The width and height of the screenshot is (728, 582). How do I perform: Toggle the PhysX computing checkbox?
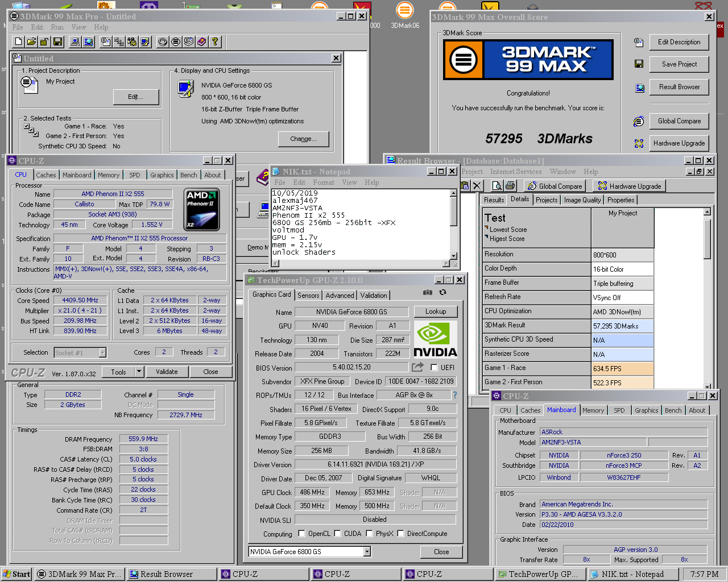(370, 533)
